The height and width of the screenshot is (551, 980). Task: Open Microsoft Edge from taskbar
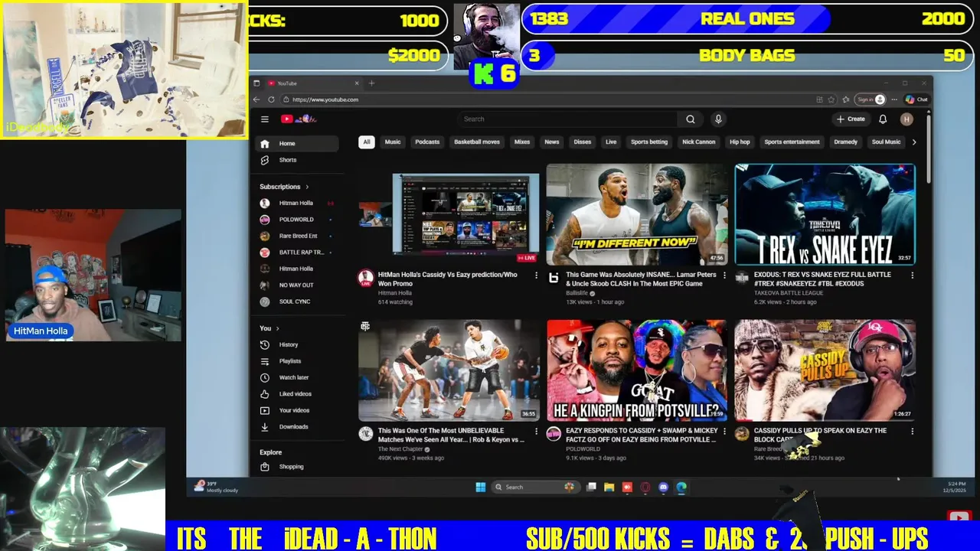click(x=681, y=487)
